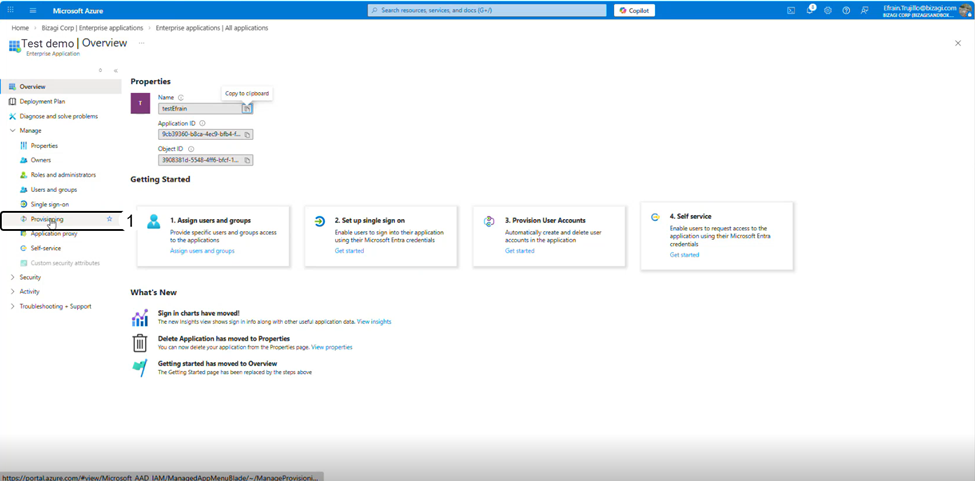Expand the Security section
Image resolution: width=975 pixels, height=481 pixels.
pyautogui.click(x=13, y=277)
